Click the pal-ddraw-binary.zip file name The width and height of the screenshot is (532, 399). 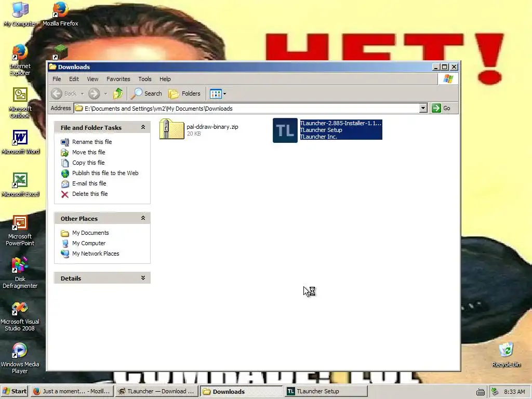pyautogui.click(x=212, y=127)
